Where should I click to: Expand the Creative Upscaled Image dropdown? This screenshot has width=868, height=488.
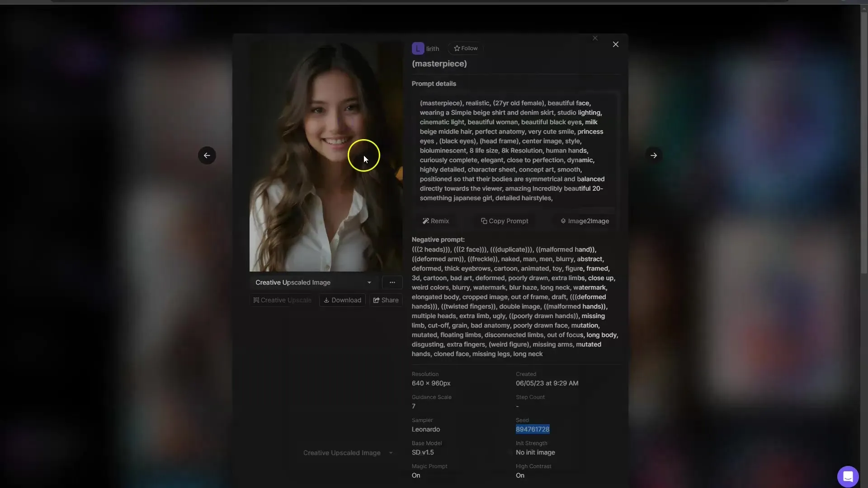click(368, 282)
